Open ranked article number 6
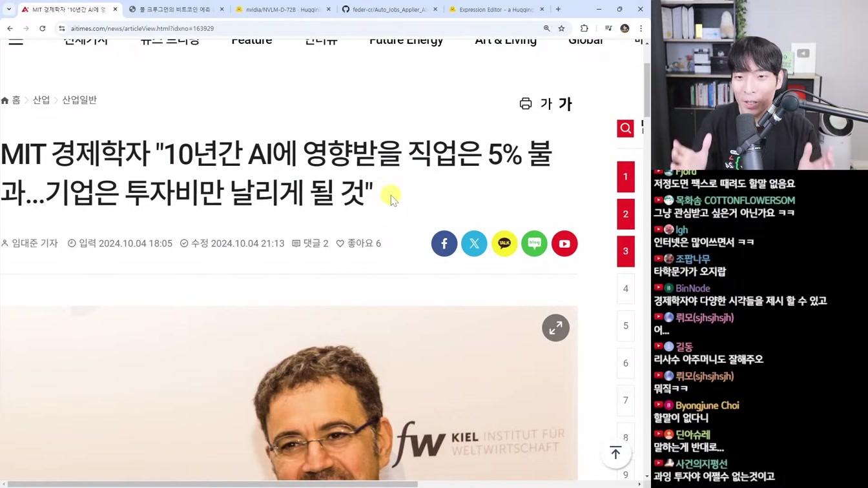Viewport: 868px width, 488px height. [x=626, y=363]
